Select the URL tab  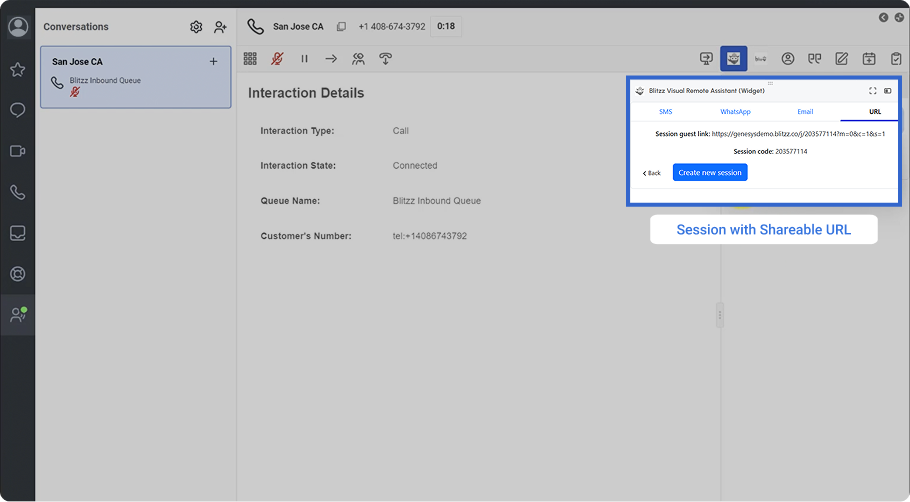pyautogui.click(x=875, y=111)
